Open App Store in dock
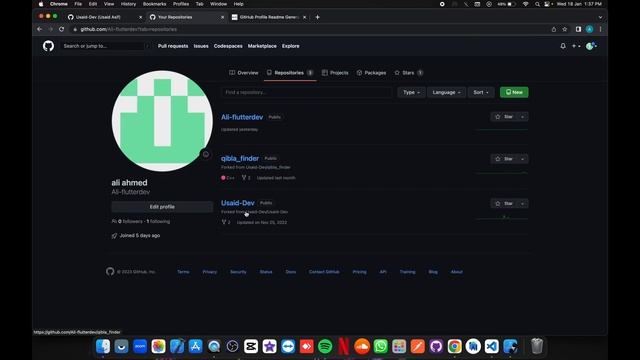 (x=196, y=346)
